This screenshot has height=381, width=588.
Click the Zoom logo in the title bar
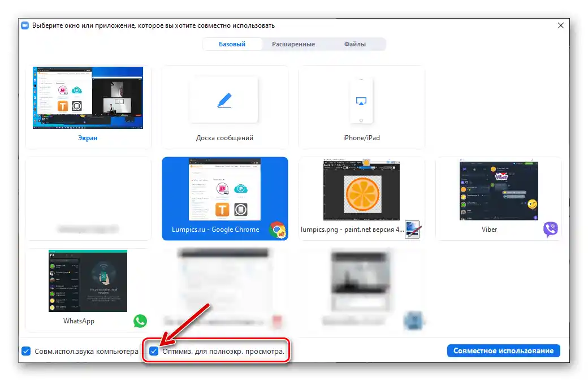(x=24, y=25)
